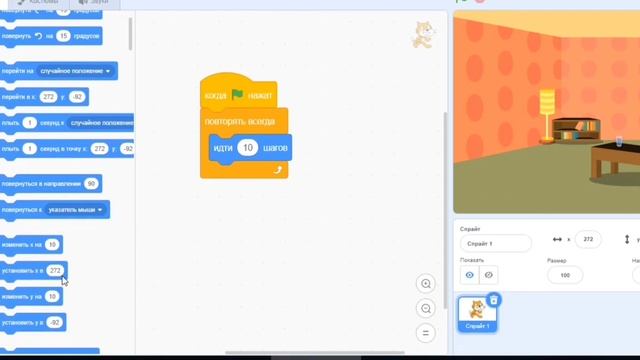640x360 pixels.
Task: Click the room backdrop on the stage
Action: (x=547, y=112)
